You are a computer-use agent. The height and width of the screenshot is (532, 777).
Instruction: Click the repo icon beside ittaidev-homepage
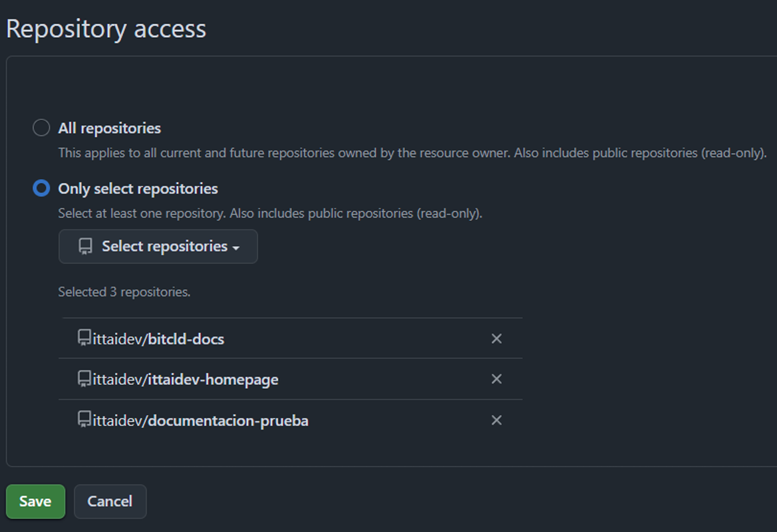83,379
